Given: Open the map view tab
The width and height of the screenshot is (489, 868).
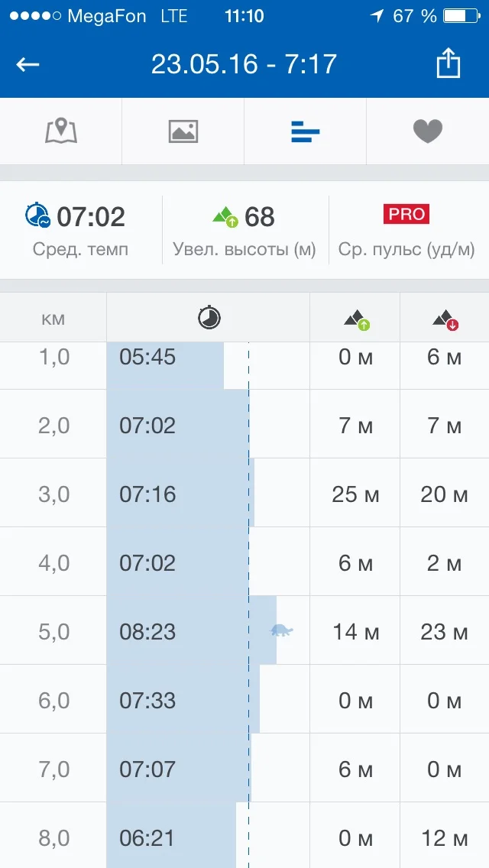Looking at the screenshot, I should click(61, 131).
